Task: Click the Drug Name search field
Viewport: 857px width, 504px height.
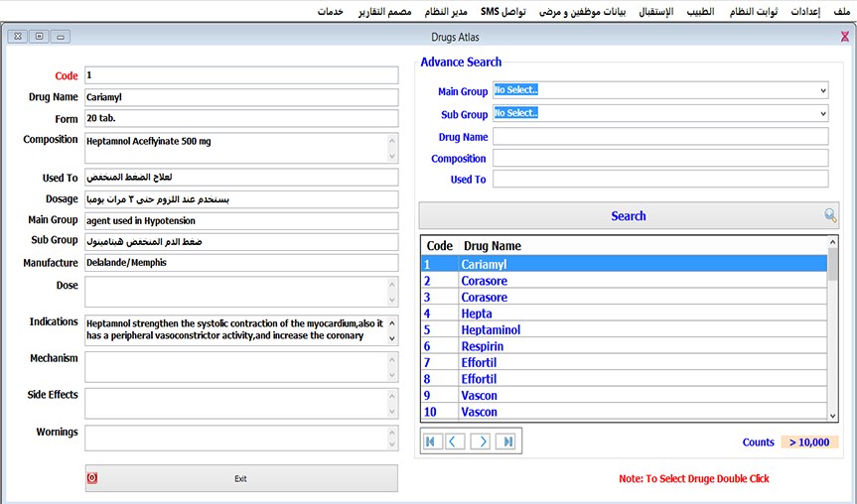Action: tap(659, 137)
